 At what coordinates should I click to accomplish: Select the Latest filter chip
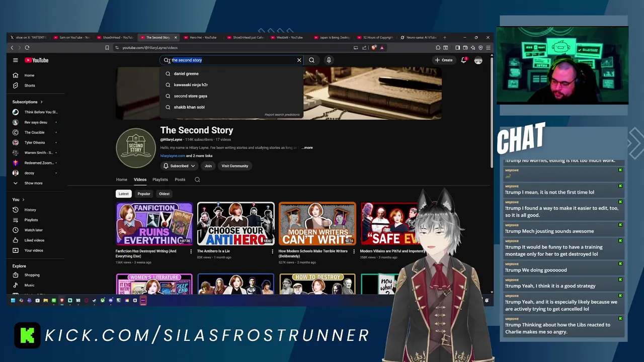pyautogui.click(x=123, y=194)
